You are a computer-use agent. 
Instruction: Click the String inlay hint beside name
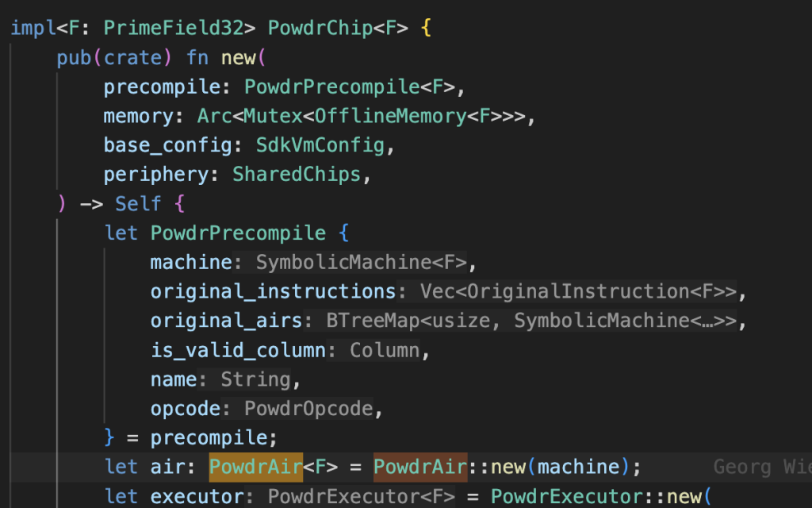pos(256,379)
